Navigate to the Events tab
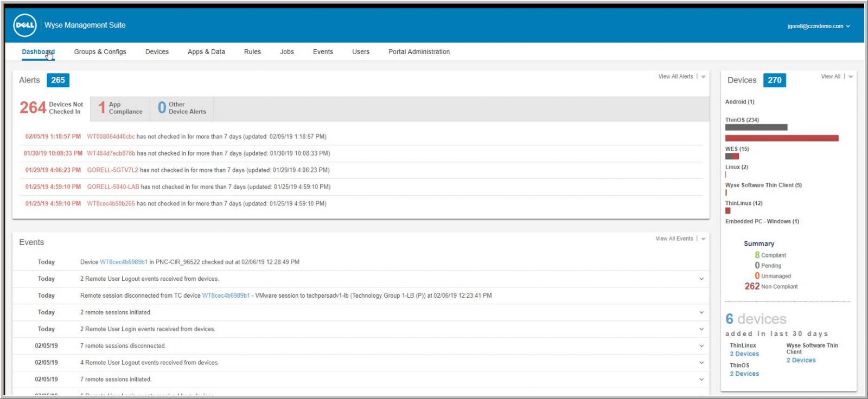868x399 pixels. coord(323,52)
